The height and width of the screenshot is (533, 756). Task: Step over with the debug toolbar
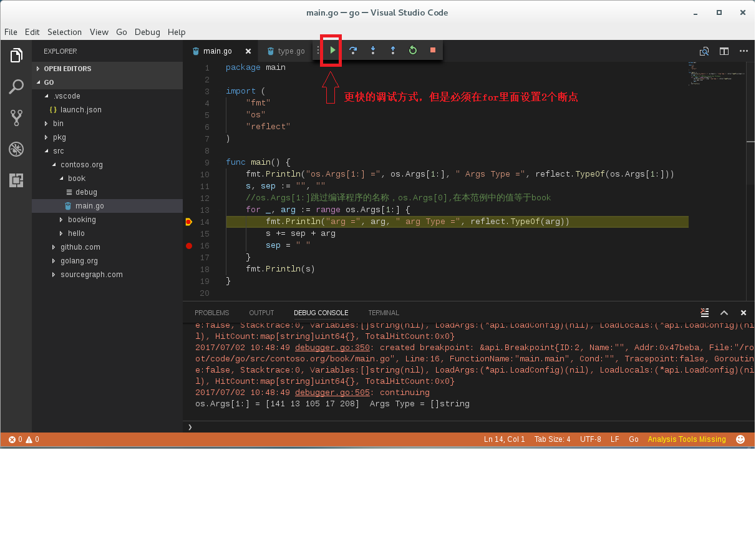[352, 51]
